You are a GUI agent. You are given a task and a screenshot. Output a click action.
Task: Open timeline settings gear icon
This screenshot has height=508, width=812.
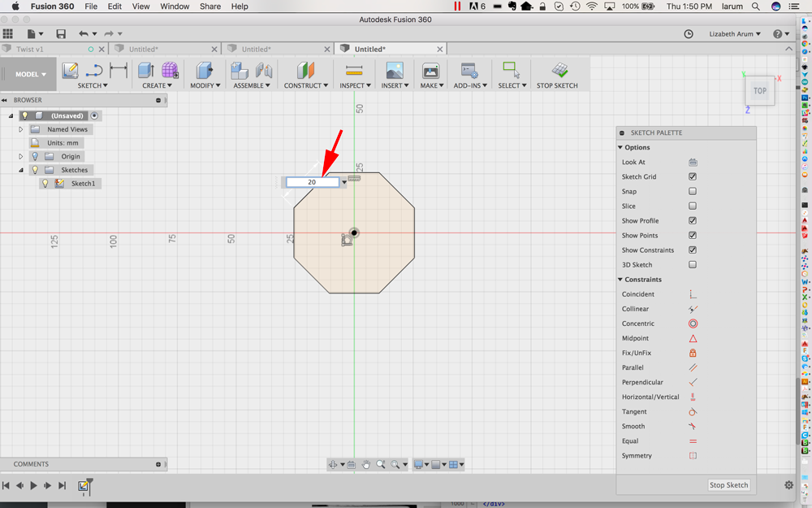click(788, 485)
